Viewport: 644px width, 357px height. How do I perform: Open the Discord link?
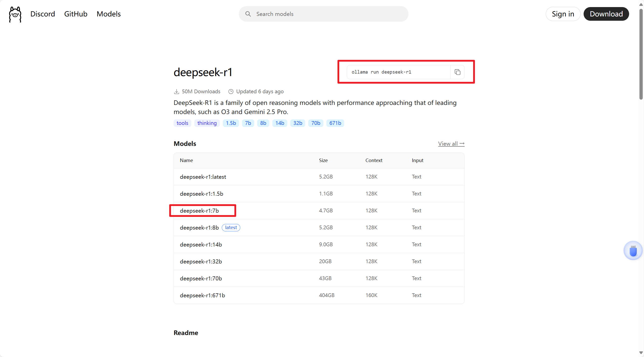[42, 14]
